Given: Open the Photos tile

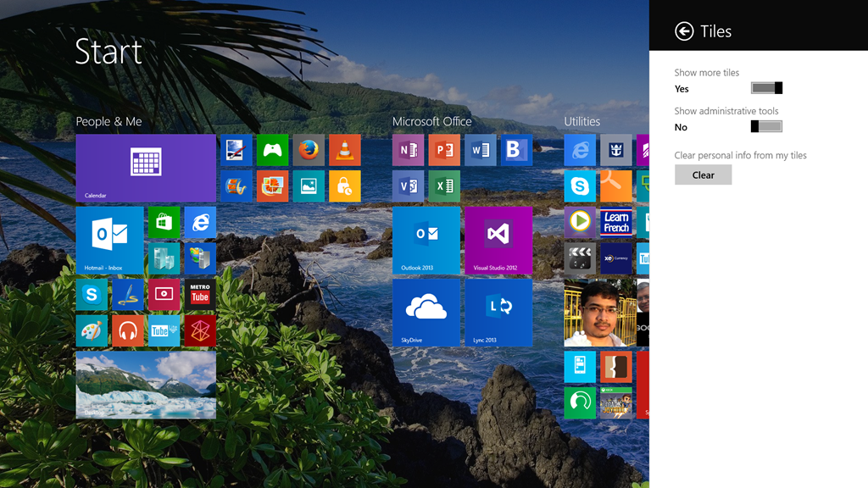Looking at the screenshot, I should point(309,186).
